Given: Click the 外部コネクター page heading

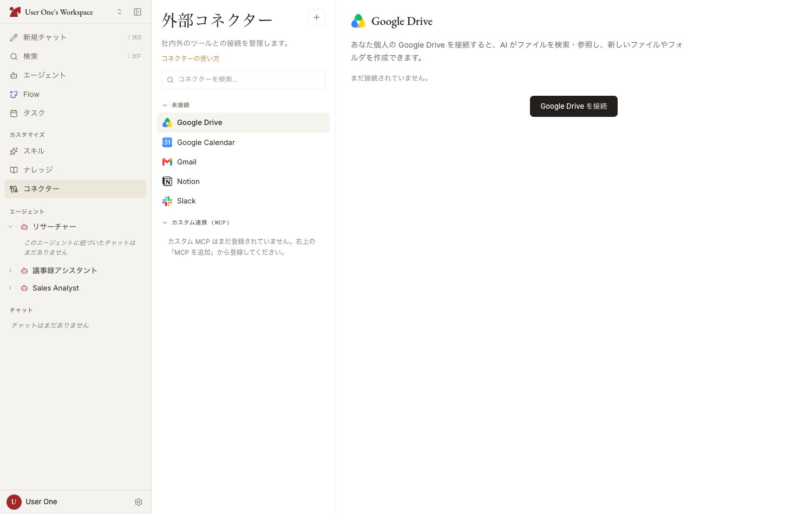Looking at the screenshot, I should tap(217, 20).
